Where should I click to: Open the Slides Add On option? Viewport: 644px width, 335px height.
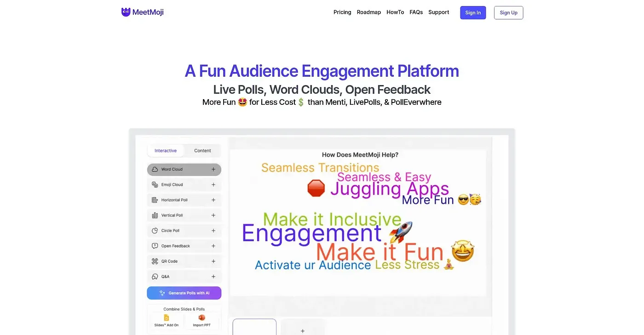tap(166, 321)
